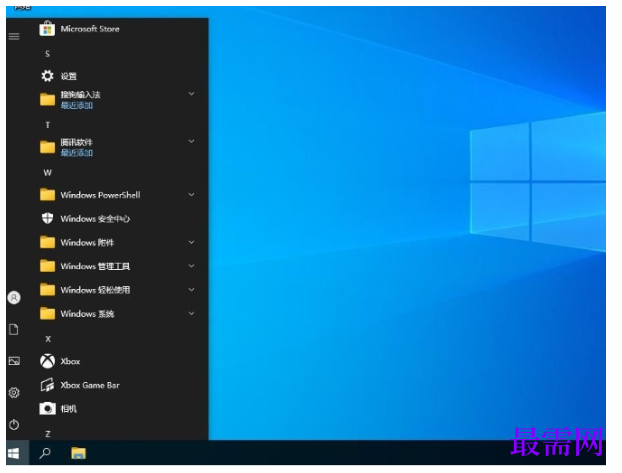Click the 搜狗输入法 text label

(x=81, y=94)
